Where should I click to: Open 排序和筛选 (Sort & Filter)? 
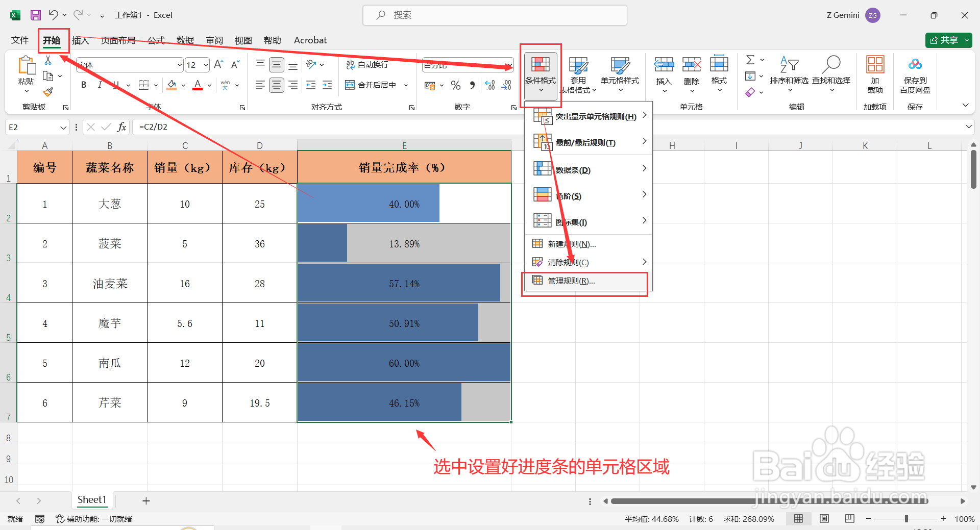789,74
